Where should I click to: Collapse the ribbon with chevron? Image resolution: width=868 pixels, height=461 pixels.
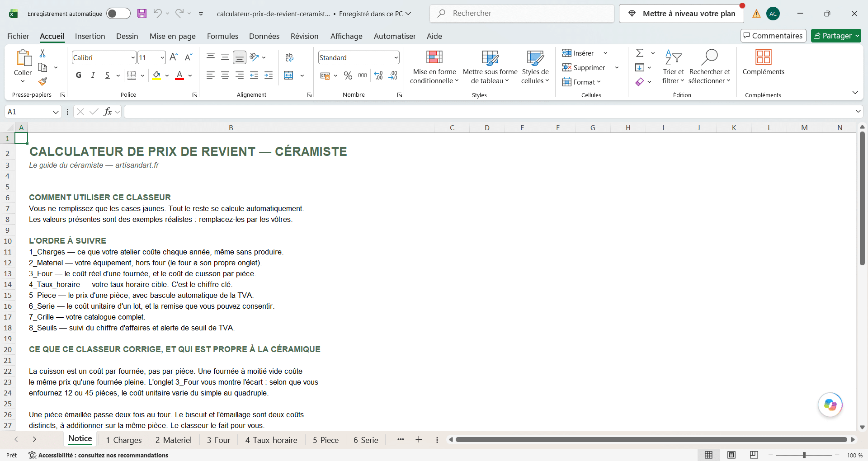[x=855, y=93]
